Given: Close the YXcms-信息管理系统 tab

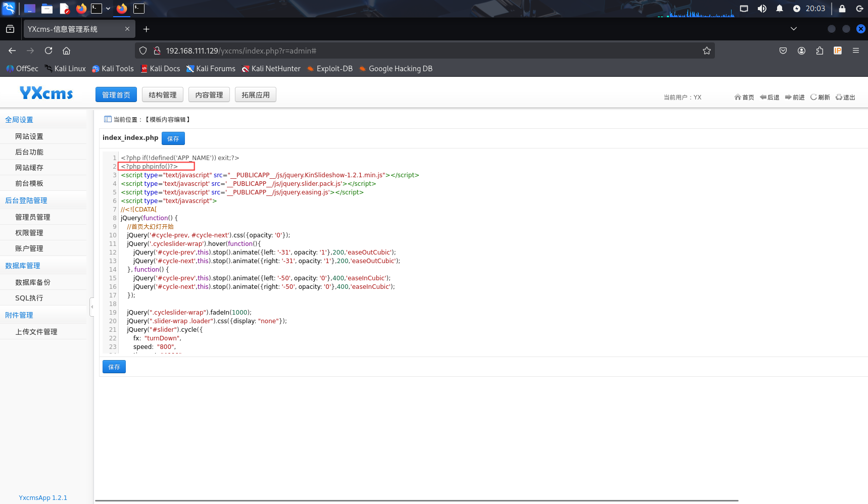Looking at the screenshot, I should coord(127,29).
